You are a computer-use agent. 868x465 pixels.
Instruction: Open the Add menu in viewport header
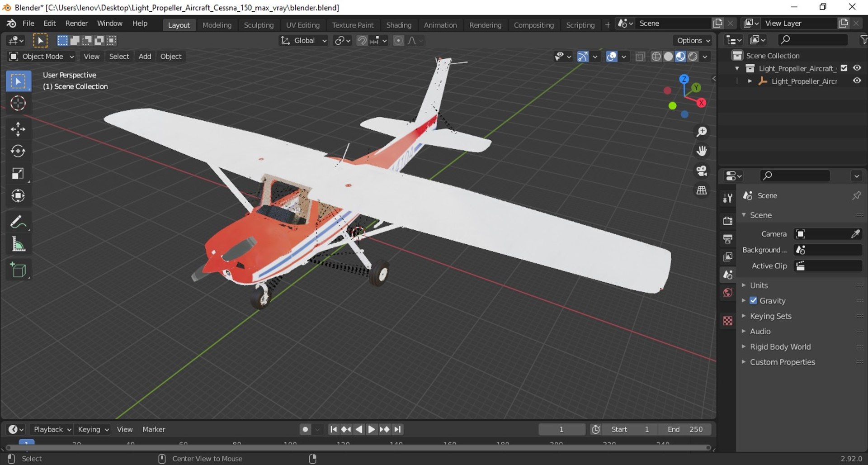pyautogui.click(x=145, y=57)
